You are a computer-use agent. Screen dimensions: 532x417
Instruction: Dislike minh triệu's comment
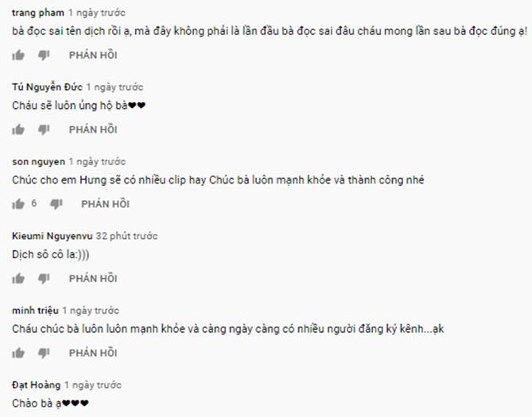pyautogui.click(x=44, y=353)
